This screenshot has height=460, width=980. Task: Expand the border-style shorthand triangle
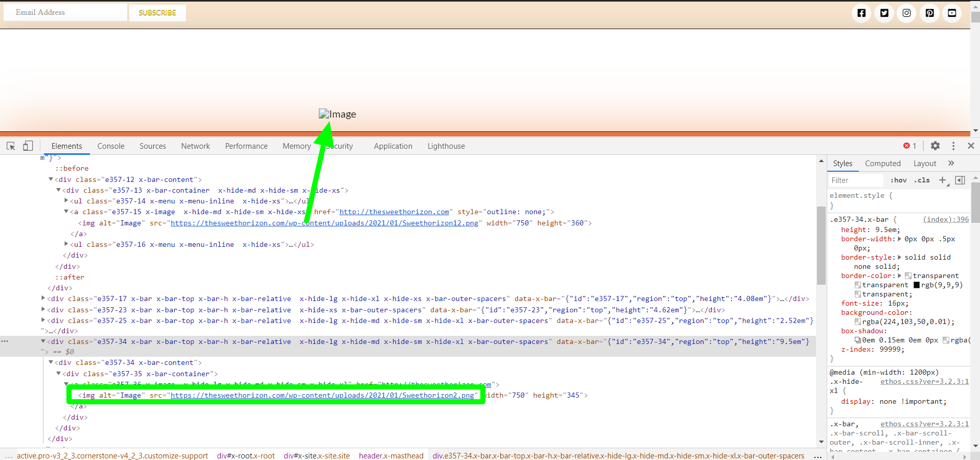(899, 257)
